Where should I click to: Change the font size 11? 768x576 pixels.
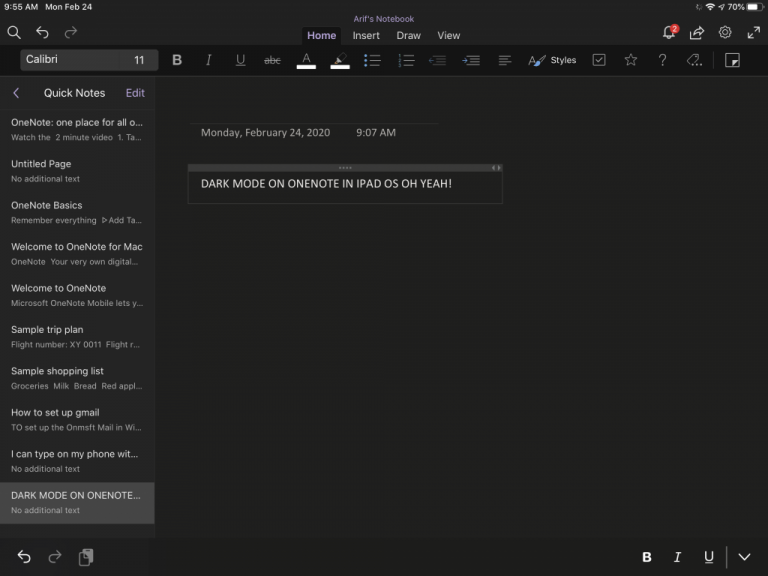coord(139,60)
